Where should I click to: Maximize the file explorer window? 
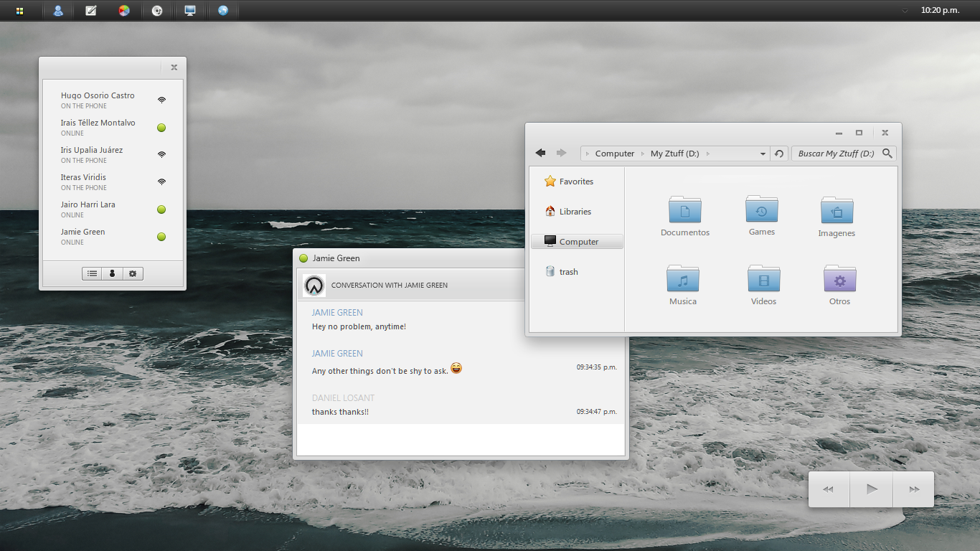click(x=859, y=133)
